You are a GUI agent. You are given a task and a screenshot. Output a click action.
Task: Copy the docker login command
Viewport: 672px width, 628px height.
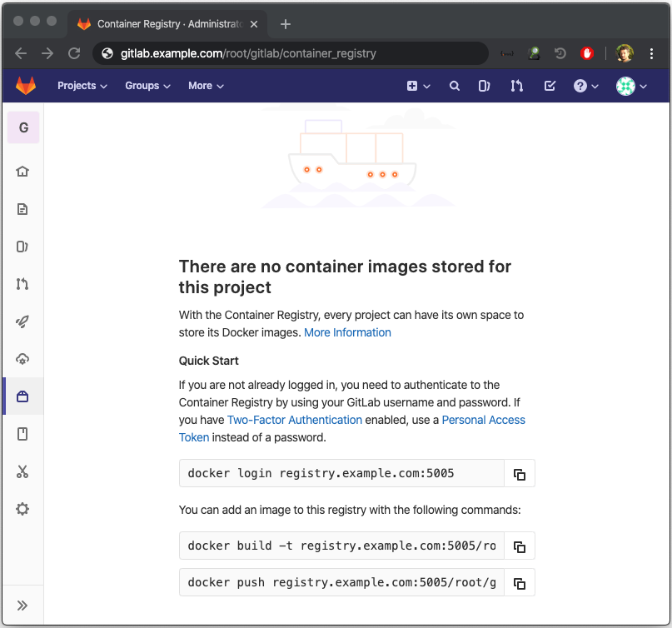[x=519, y=473]
